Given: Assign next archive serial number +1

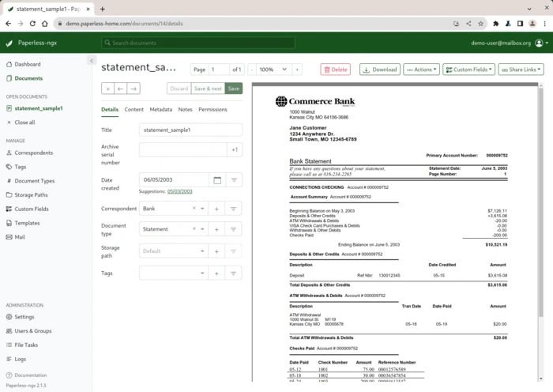Looking at the screenshot, I should (235, 150).
